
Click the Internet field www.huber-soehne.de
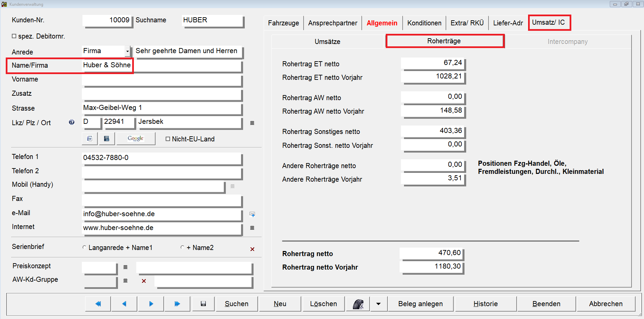(x=162, y=228)
